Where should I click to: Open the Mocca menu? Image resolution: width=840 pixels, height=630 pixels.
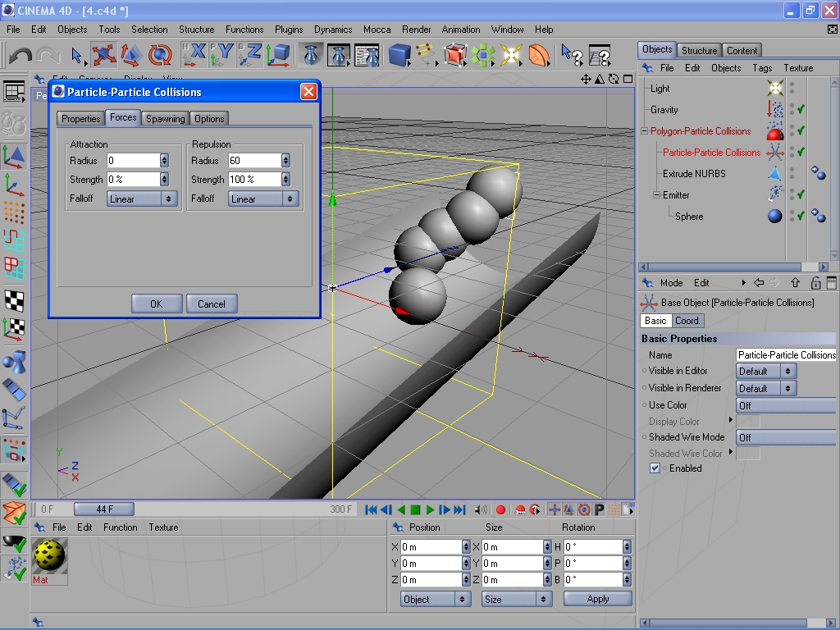point(377,30)
